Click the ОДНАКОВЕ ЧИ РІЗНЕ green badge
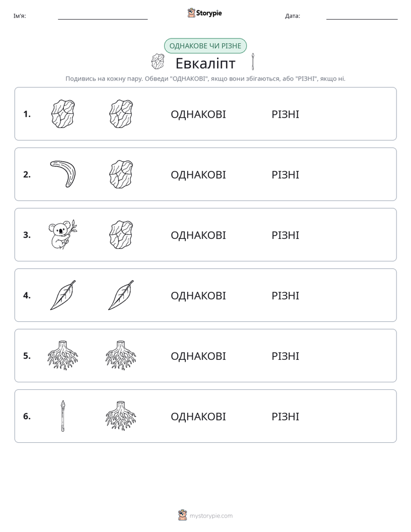 tap(205, 46)
